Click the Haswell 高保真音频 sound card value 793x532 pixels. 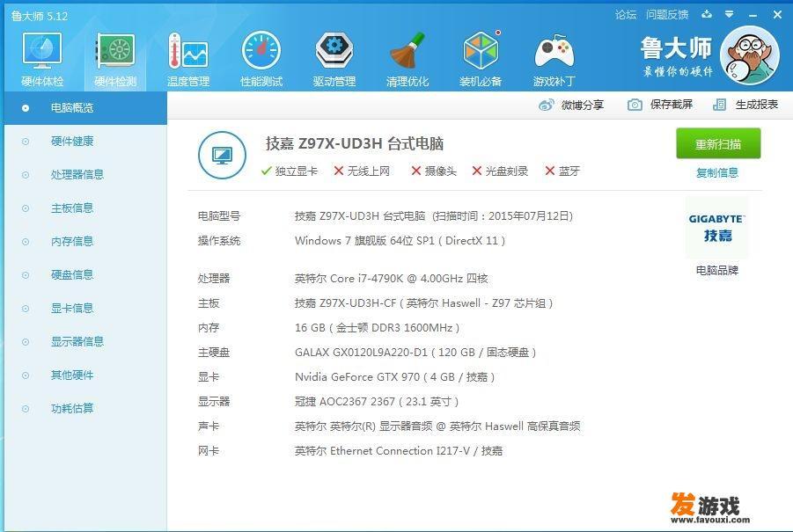(437, 426)
